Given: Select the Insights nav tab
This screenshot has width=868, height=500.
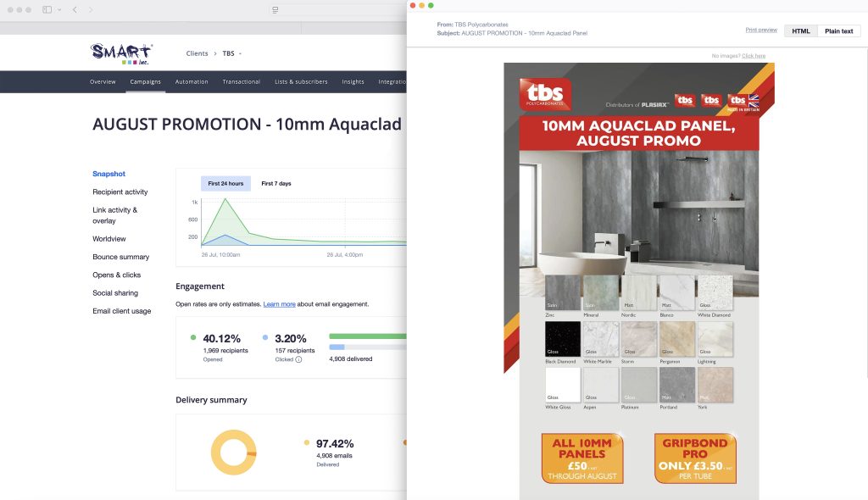Looking at the screenshot, I should [x=353, y=82].
